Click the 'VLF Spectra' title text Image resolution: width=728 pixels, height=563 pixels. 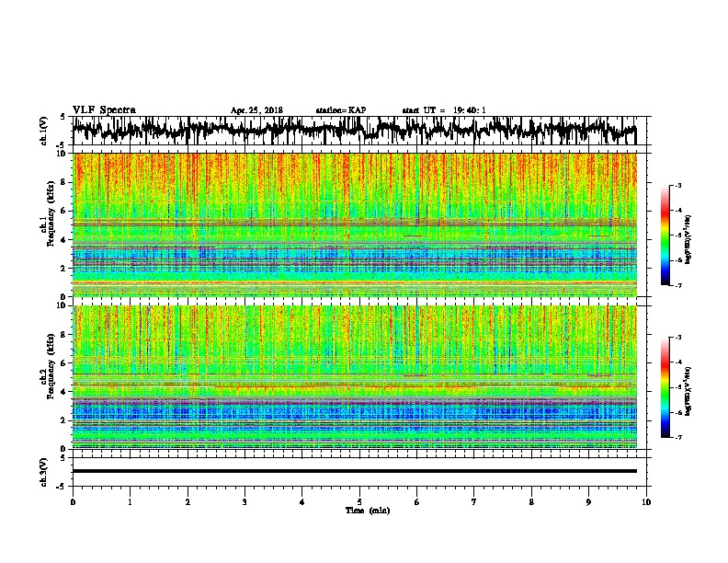104,110
